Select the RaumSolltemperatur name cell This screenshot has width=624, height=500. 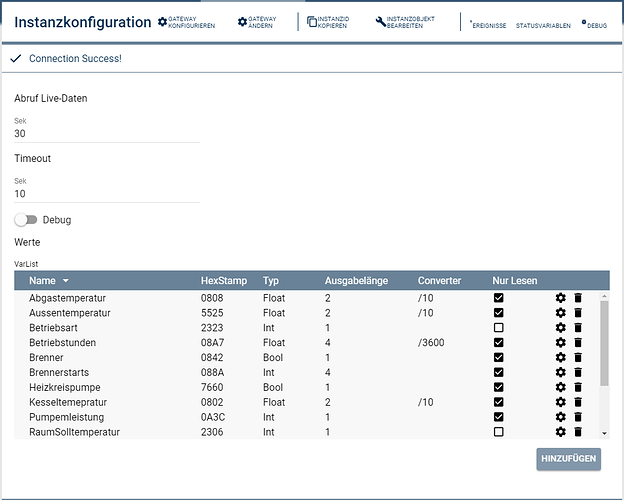pos(74,432)
